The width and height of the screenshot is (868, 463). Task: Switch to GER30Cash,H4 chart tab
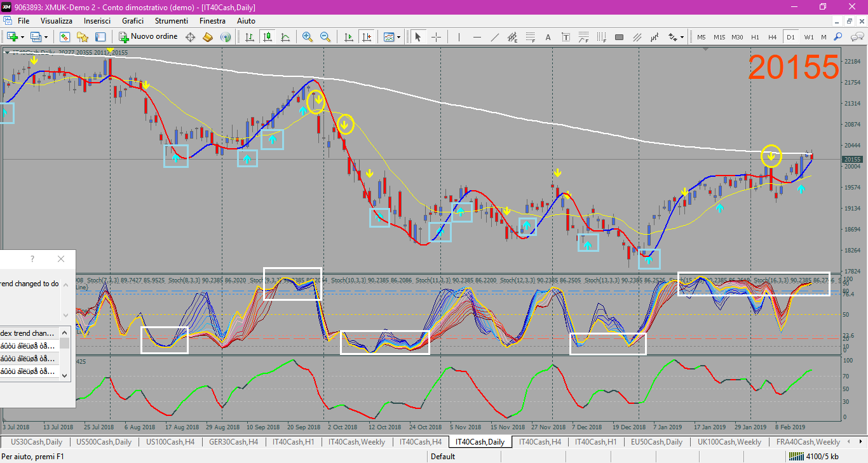tap(233, 441)
